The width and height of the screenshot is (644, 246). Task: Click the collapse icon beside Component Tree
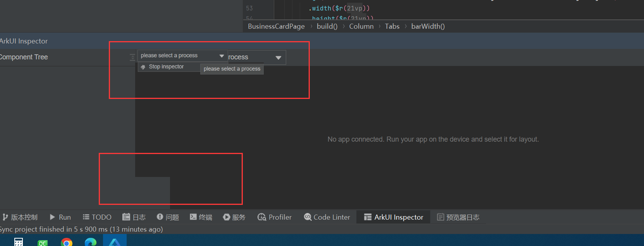[x=132, y=57]
